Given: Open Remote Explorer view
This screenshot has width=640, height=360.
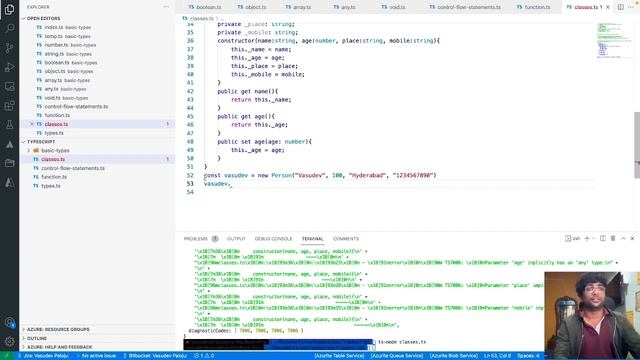Looking at the screenshot, I should click(9, 87).
